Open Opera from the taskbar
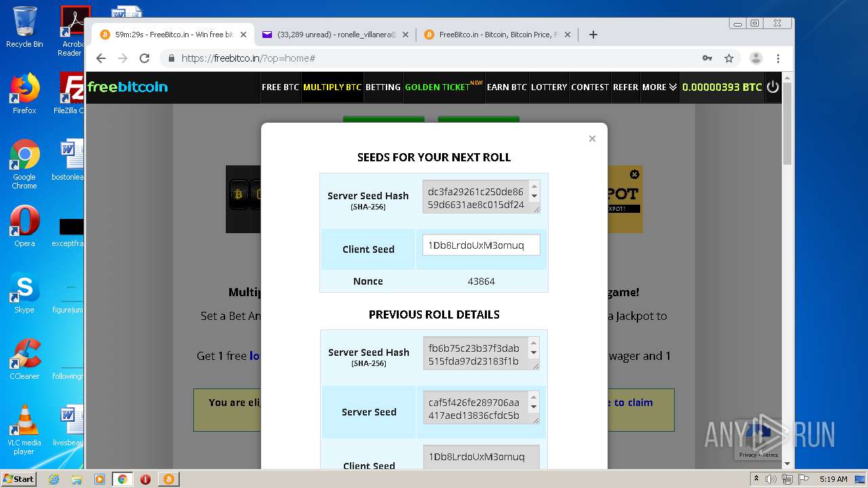Screen dimensions: 868x488 click(x=146, y=479)
